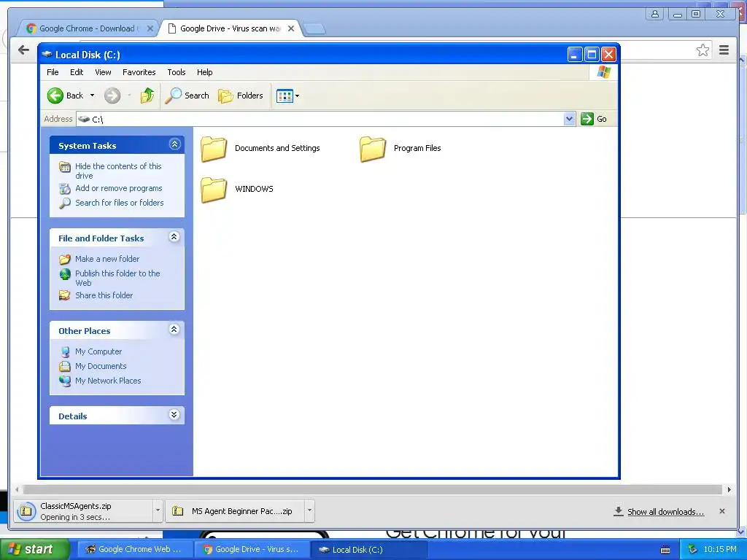
Task: Open the Windows start menu
Action: (34, 549)
